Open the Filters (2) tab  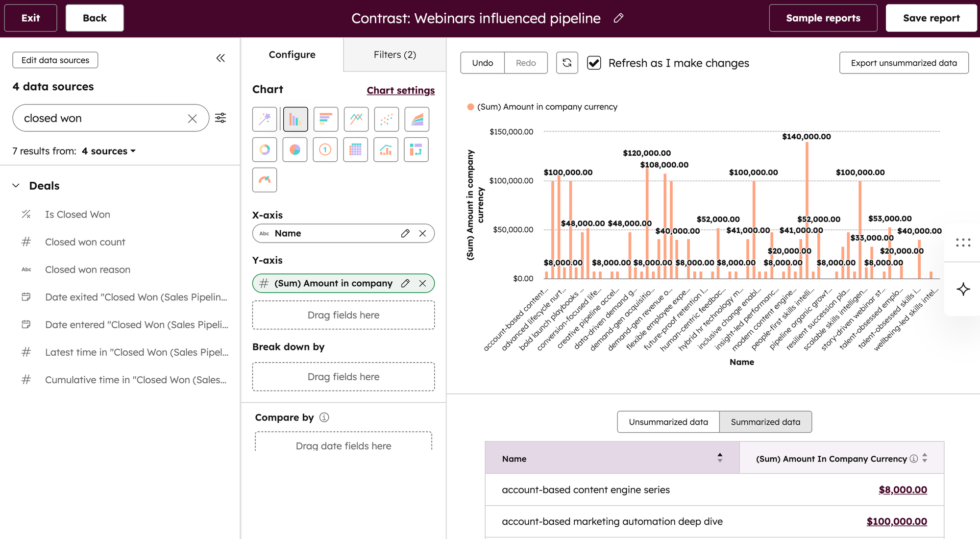(394, 55)
